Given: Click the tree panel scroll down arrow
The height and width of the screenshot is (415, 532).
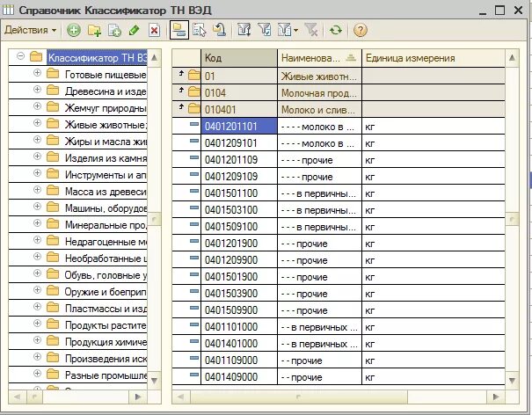Looking at the screenshot, I should (155, 381).
